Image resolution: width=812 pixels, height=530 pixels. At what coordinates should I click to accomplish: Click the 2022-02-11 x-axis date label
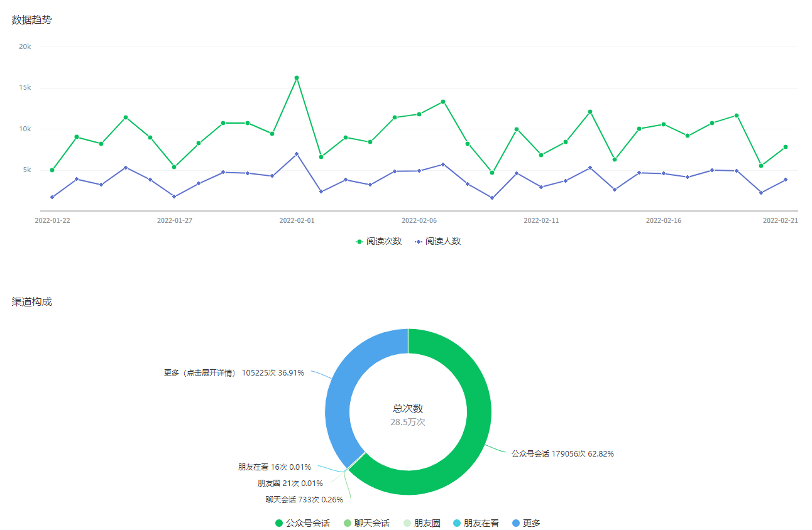click(541, 221)
